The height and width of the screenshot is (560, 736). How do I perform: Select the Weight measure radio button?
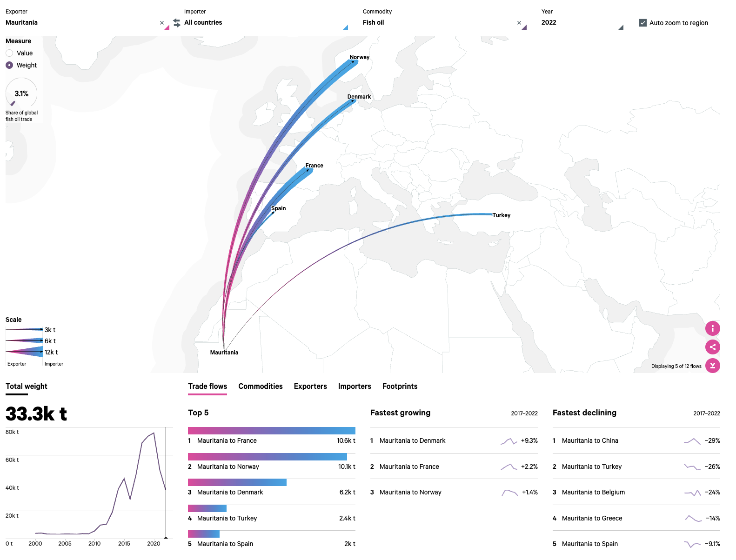pyautogui.click(x=9, y=65)
